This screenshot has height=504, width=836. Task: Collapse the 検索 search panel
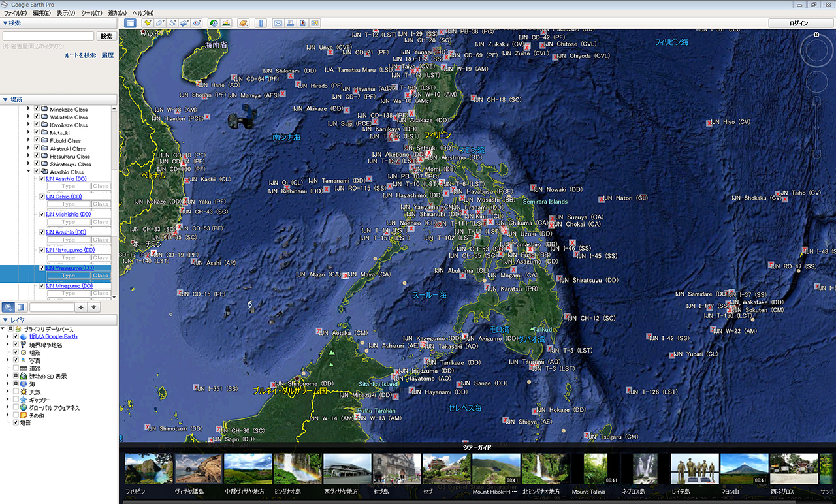pos(5,23)
